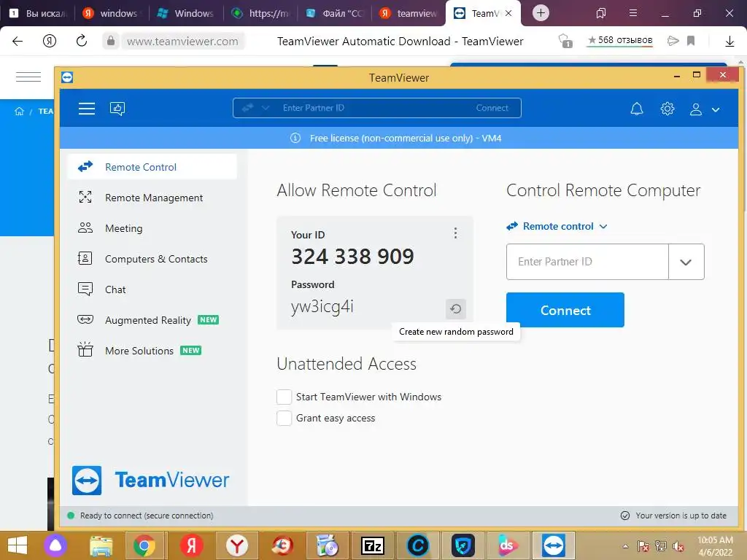747x560 pixels.
Task: Click the TeamViewer logo at bottom left
Action: tap(150, 480)
